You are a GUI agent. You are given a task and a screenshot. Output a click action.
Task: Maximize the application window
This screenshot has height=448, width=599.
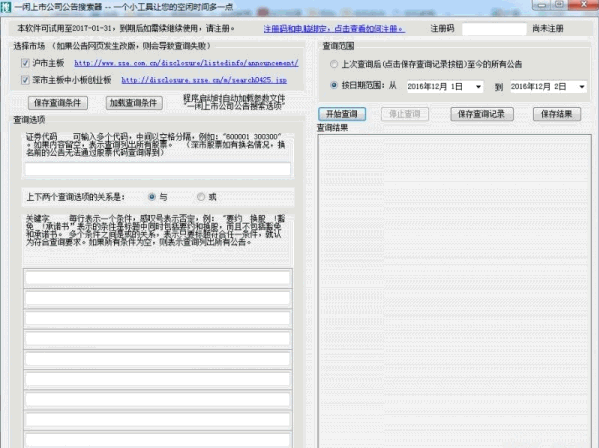click(x=559, y=5)
